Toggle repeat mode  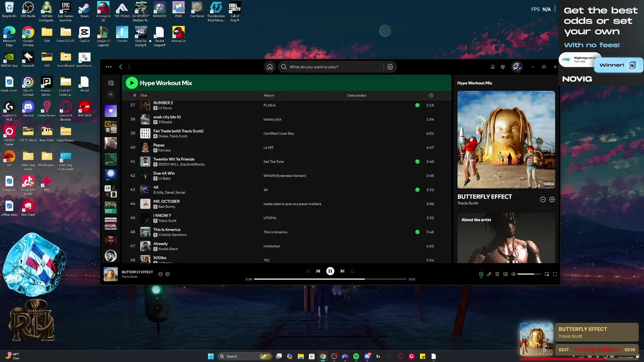click(x=352, y=271)
